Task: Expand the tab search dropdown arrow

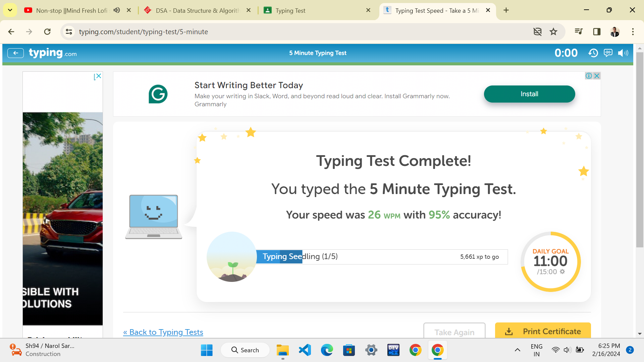Action: 10,10
